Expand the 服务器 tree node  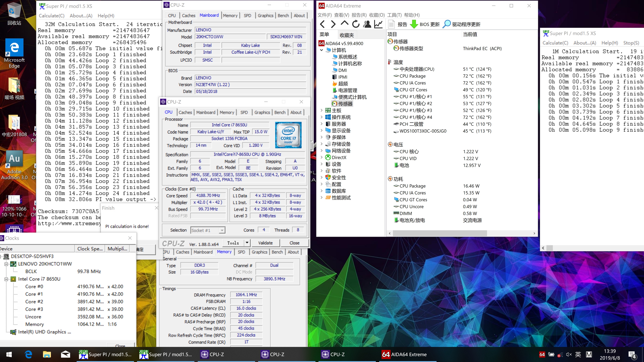tap(321, 124)
